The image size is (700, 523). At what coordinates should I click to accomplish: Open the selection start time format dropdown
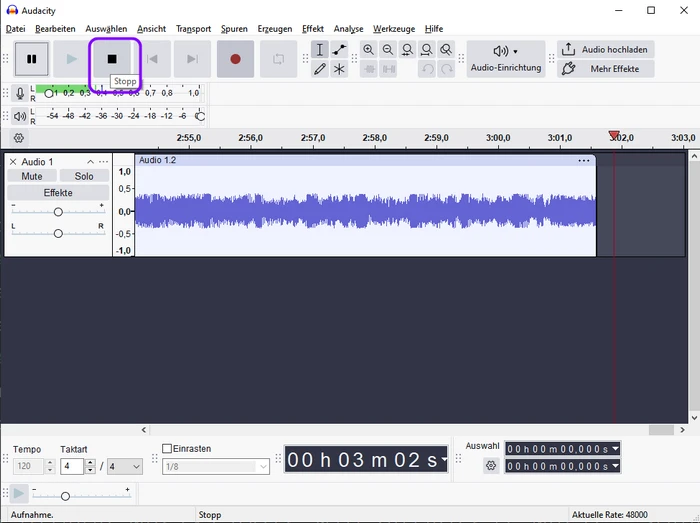click(616, 448)
